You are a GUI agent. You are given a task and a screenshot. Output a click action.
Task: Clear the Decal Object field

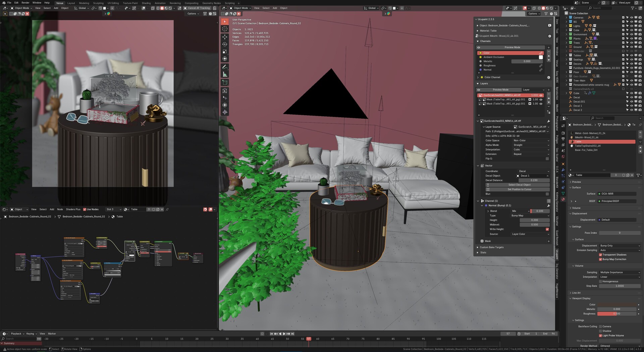pyautogui.click(x=547, y=176)
